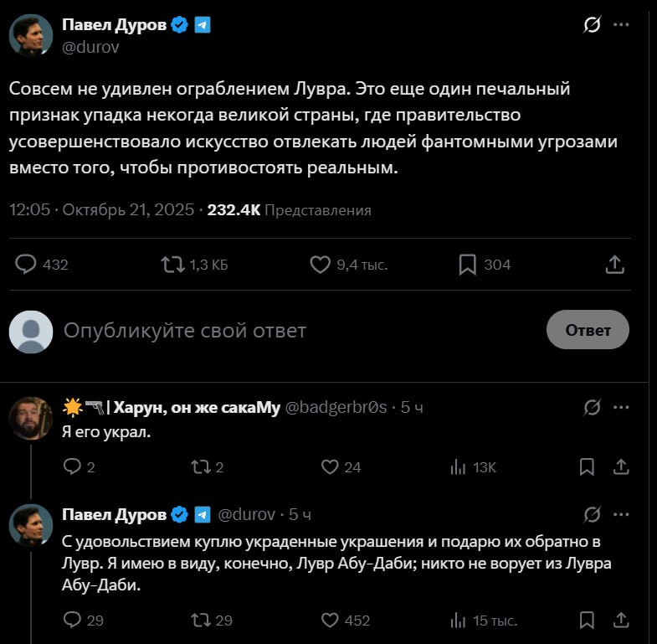Click the 12:05 Октябрь 21, 2025 timestamp
This screenshot has height=644, width=657.
pos(102,210)
